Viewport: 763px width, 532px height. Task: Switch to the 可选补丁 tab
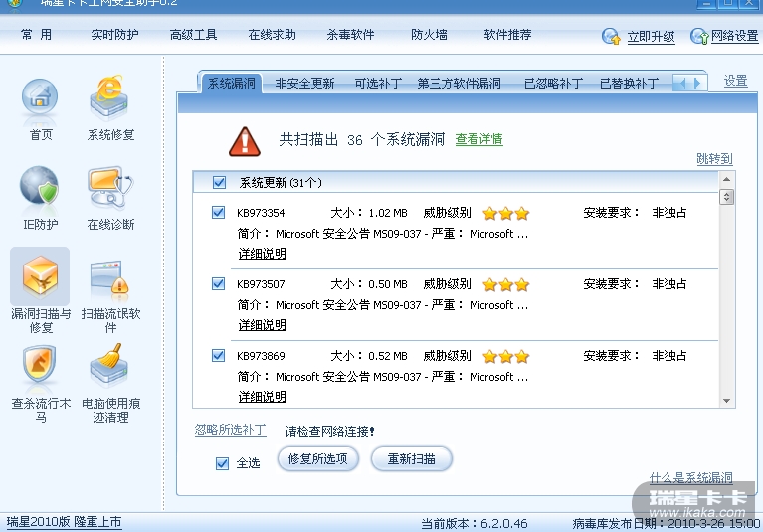coord(378,84)
